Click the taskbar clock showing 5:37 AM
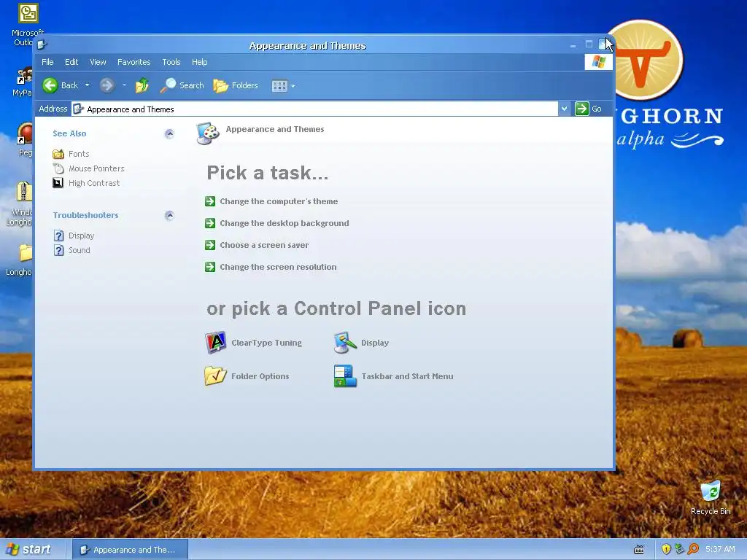Screen dimensions: 747x560 (x=720, y=550)
